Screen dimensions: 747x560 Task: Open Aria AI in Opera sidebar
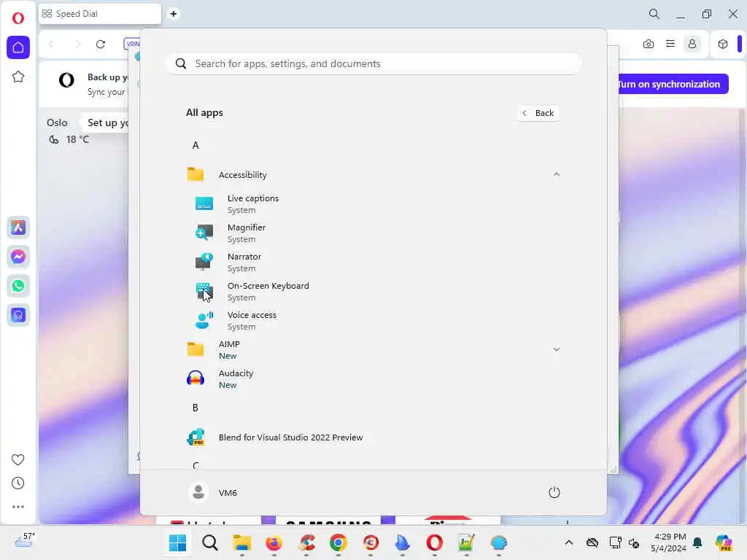(x=18, y=227)
